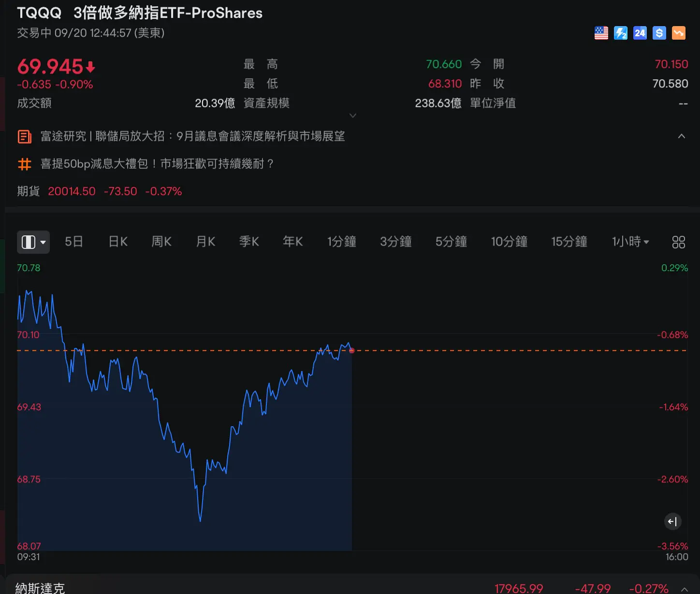Click the jump-to-latest arrow button on chart
Screen dimensions: 700x594
(672, 522)
